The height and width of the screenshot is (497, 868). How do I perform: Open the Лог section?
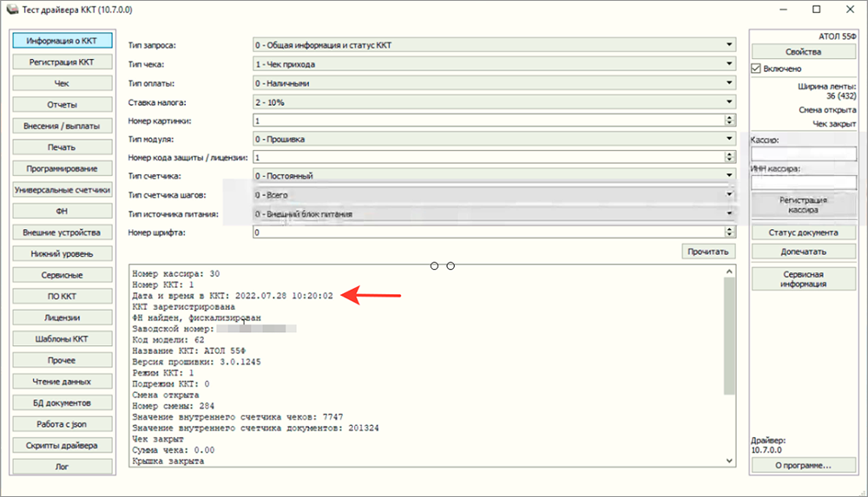[62, 468]
